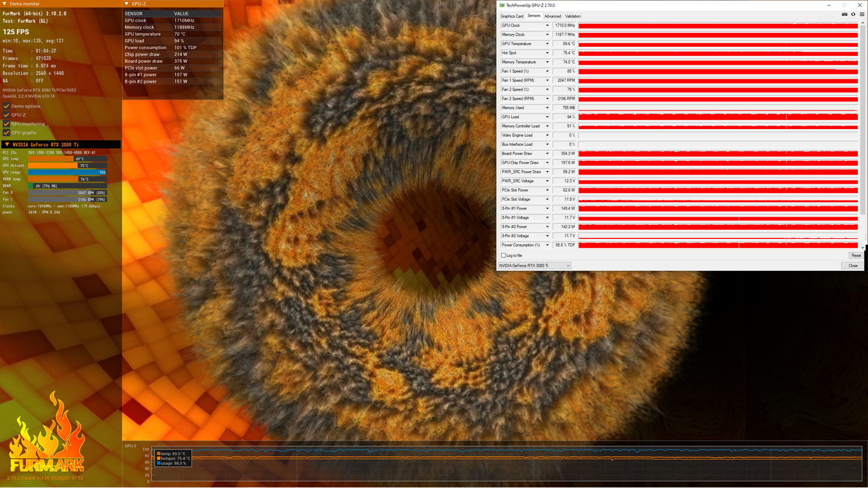Image resolution: width=868 pixels, height=488 pixels.
Task: Open the GPU Clock sensor dropdown arrow
Action: click(x=547, y=26)
